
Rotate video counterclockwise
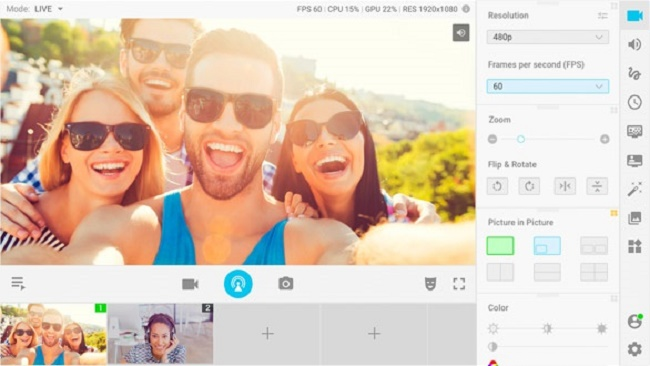[x=497, y=187]
